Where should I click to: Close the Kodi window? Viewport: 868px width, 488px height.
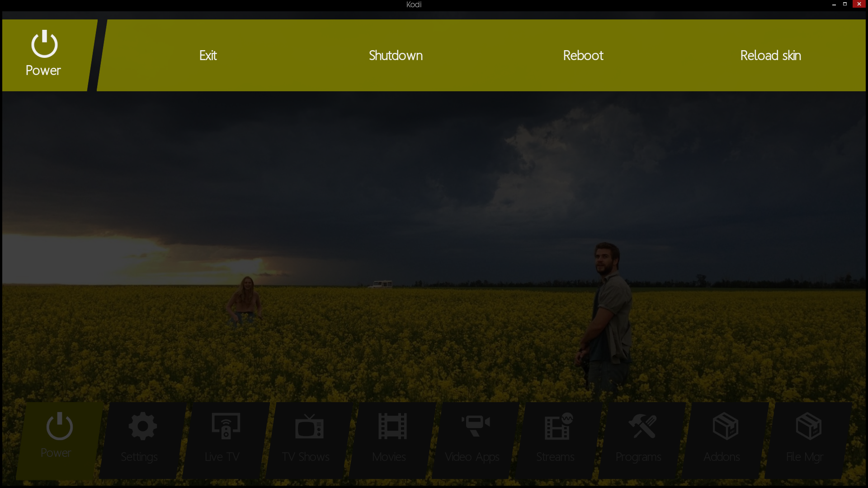point(859,4)
